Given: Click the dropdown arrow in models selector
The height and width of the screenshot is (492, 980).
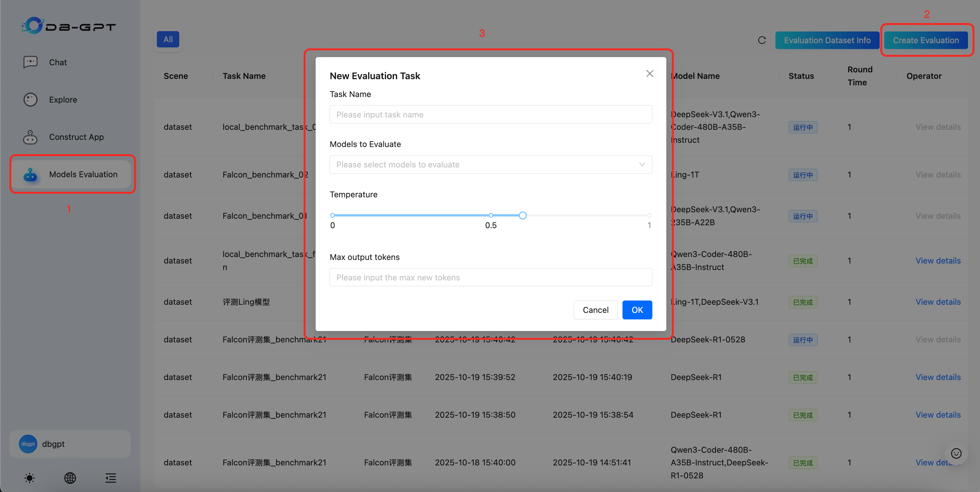Looking at the screenshot, I should pyautogui.click(x=642, y=165).
